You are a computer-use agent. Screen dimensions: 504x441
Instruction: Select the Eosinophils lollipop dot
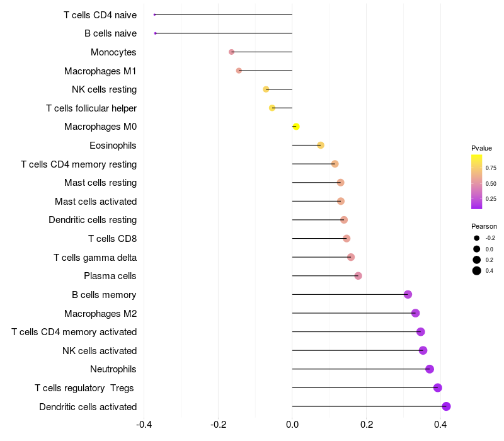pos(321,146)
